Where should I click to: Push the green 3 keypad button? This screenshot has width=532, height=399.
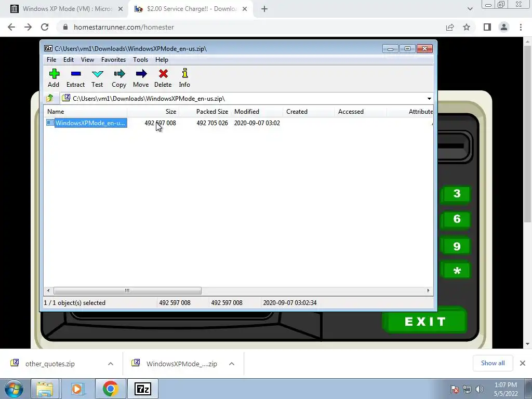click(457, 194)
